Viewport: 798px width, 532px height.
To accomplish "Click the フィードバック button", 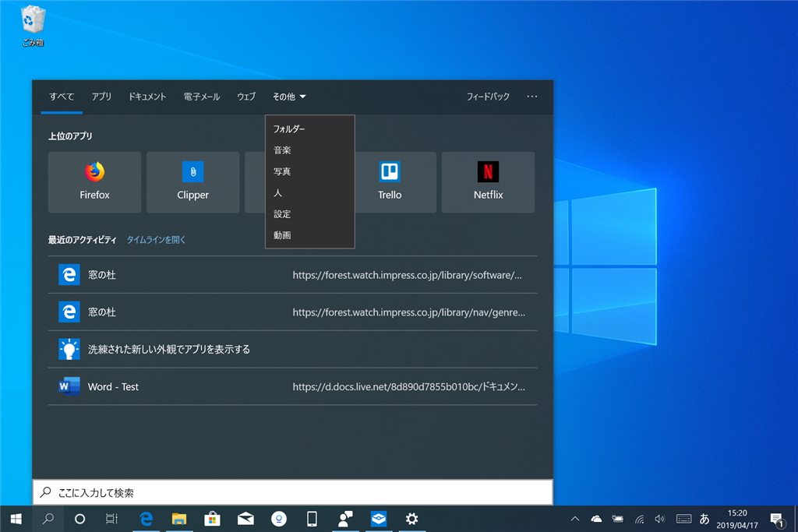I will [488, 97].
